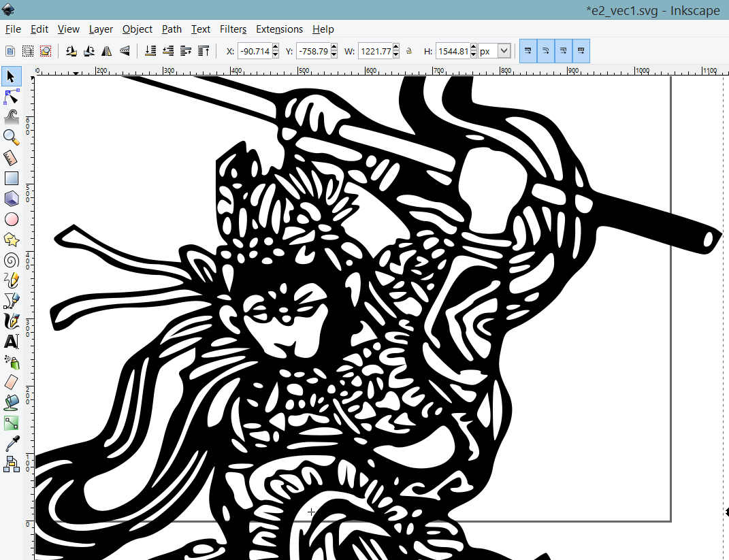The height and width of the screenshot is (560, 729).
Task: Click the Y coordinate input field
Action: click(x=313, y=51)
